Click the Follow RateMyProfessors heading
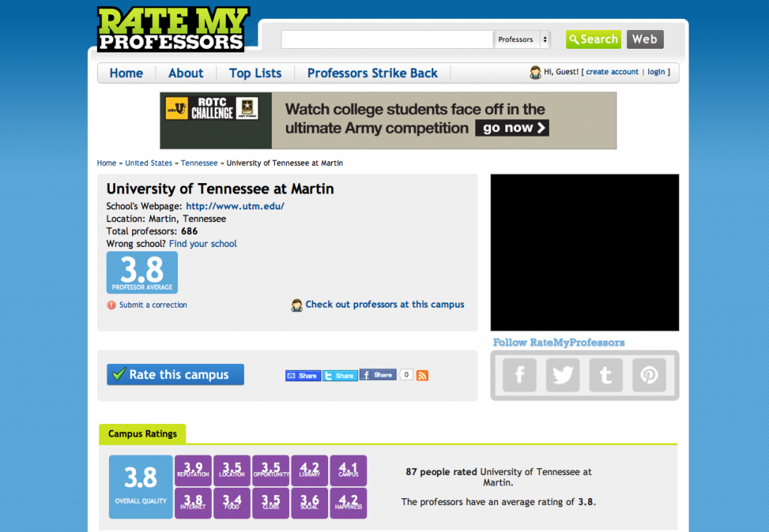769x532 pixels. [x=559, y=342]
